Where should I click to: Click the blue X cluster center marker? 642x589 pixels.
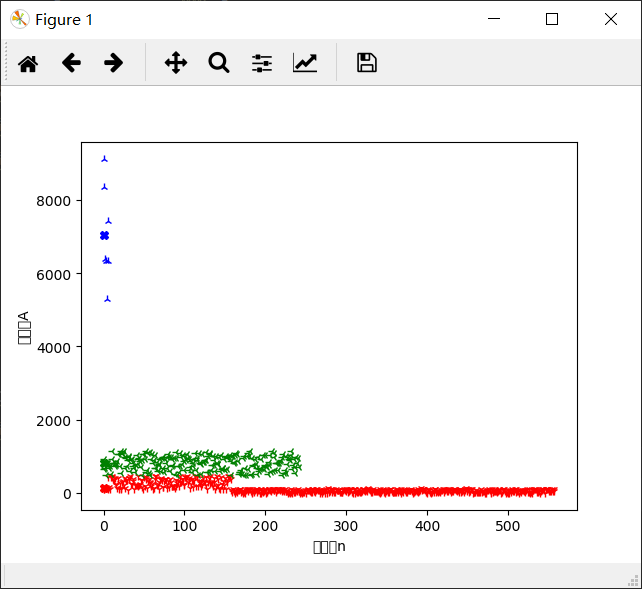point(104,236)
